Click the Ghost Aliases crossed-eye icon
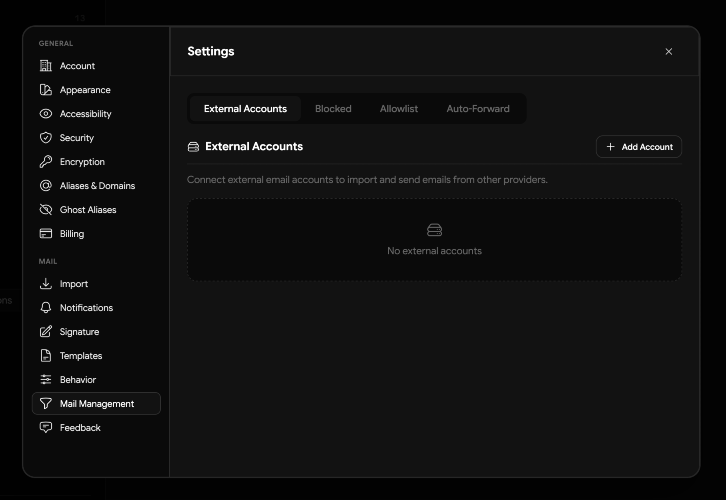This screenshot has height=500, width=726. [45, 210]
